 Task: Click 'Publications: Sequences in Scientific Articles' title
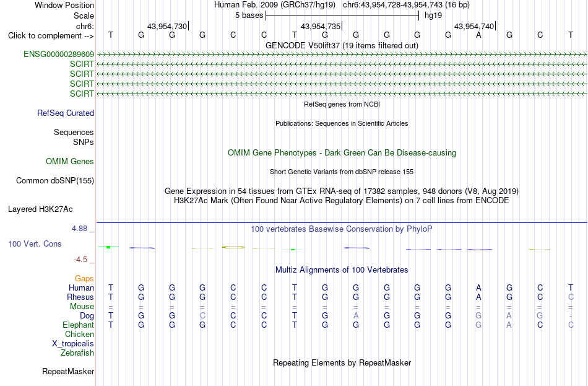(x=342, y=123)
